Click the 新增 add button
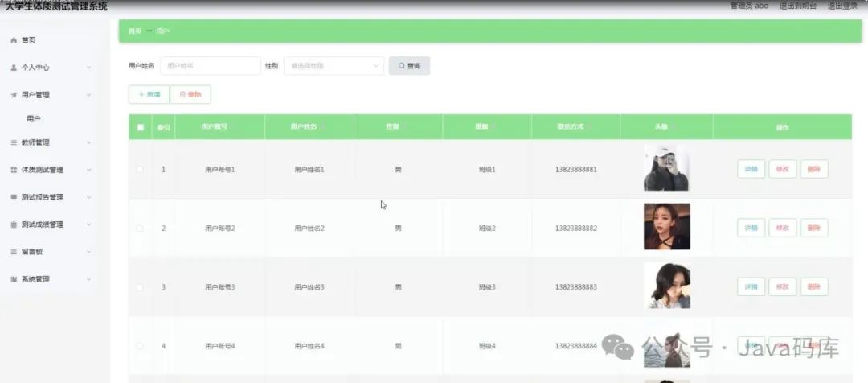Image resolution: width=868 pixels, height=383 pixels. click(x=149, y=94)
